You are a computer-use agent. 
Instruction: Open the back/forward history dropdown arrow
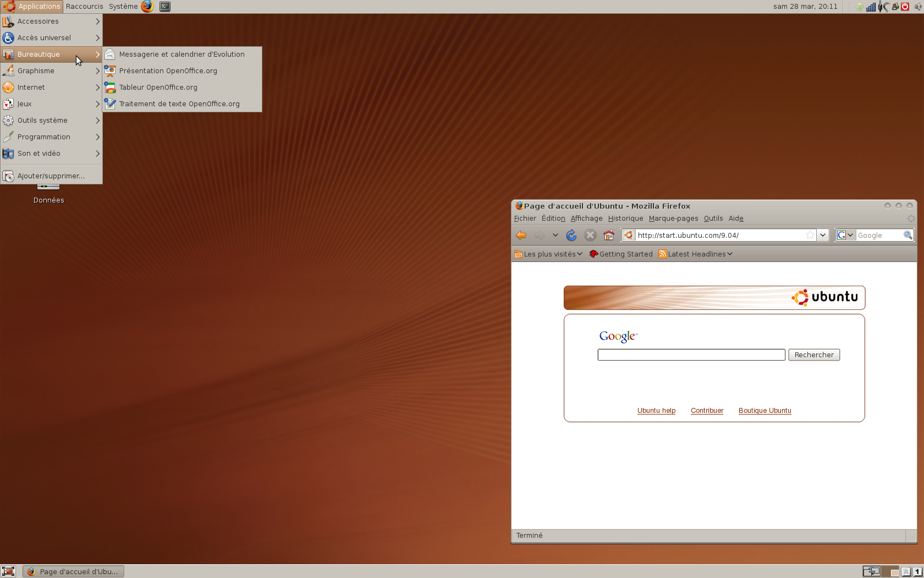(x=555, y=236)
